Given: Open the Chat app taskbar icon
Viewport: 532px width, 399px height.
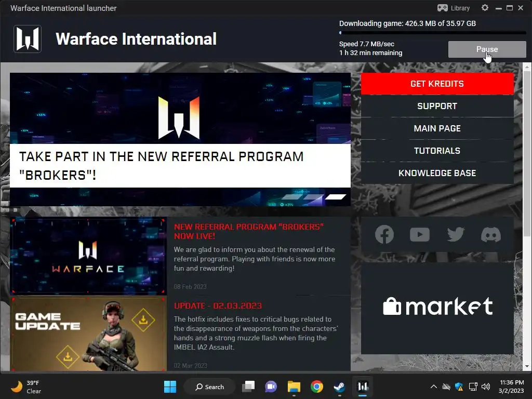Looking at the screenshot, I should coord(271,387).
